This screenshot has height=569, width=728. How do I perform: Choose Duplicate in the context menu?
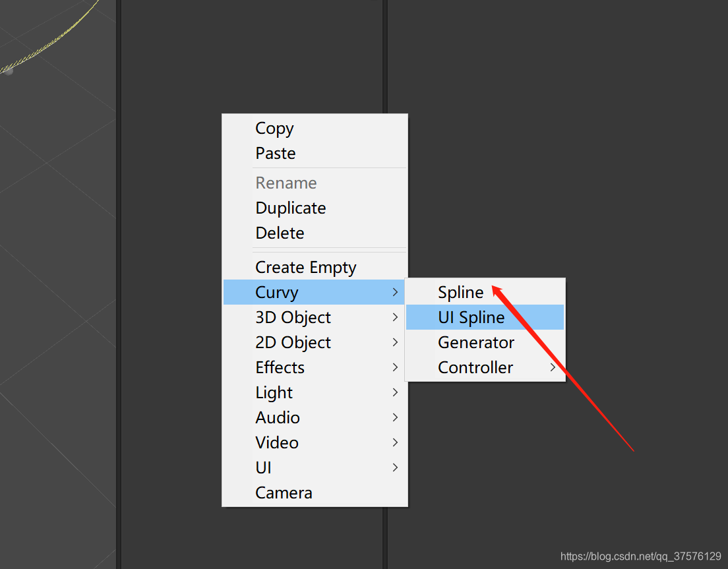(291, 208)
